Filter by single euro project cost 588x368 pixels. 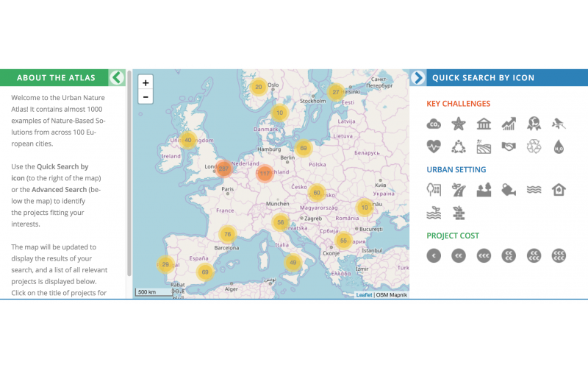(434, 255)
